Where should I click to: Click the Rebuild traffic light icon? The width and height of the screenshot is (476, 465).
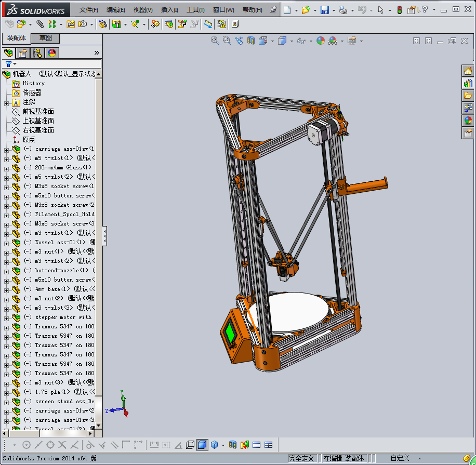pyautogui.click(x=399, y=10)
